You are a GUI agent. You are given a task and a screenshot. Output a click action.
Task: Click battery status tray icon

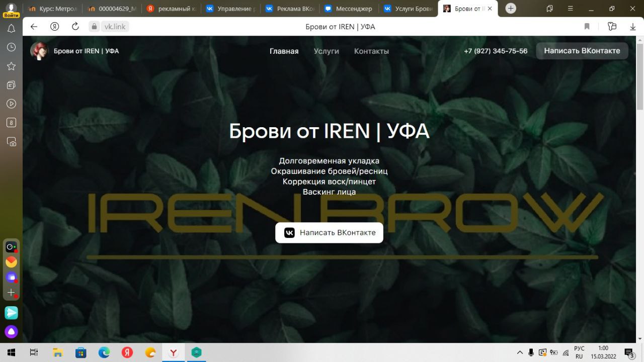click(554, 353)
